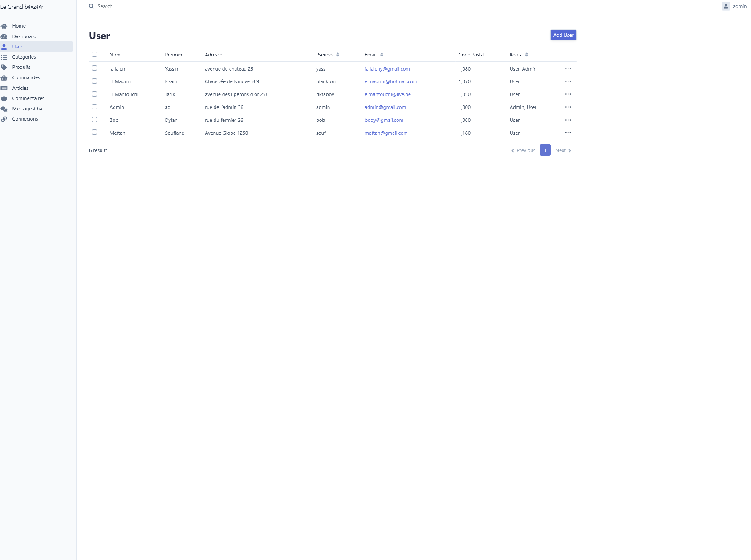Click the Commentaires speech bubble icon
Viewport: 751px width, 560px height.
(4, 99)
